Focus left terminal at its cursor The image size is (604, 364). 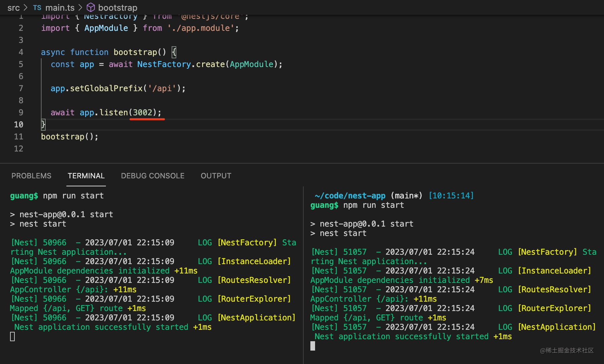(x=13, y=337)
